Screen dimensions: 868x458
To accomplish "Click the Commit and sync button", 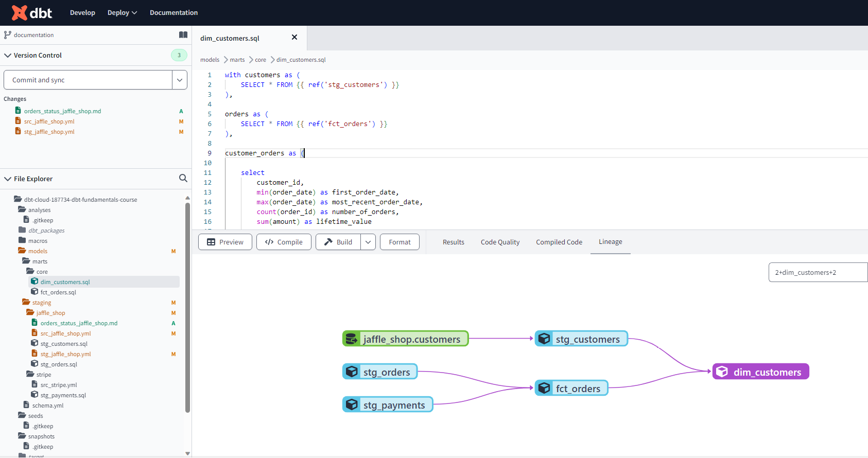I will (88, 80).
